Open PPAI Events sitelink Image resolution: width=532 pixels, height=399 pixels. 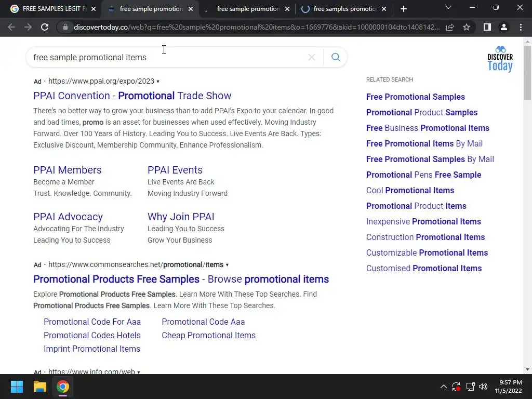click(175, 170)
